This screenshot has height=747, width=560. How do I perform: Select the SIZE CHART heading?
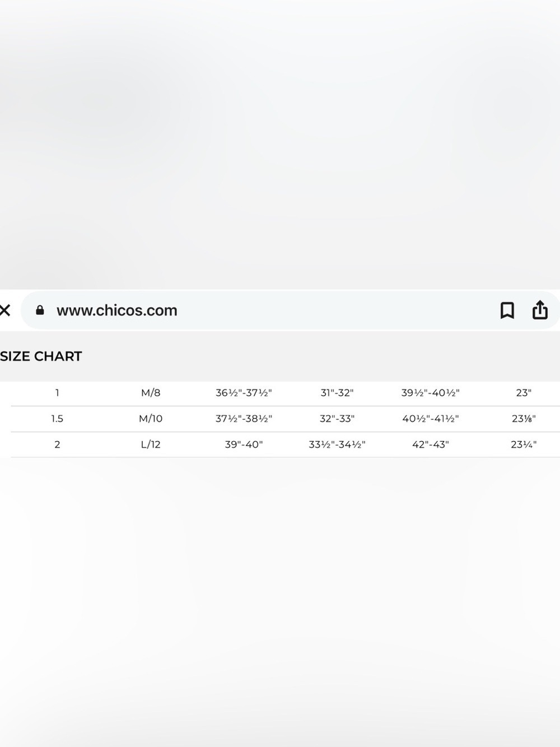point(41,356)
